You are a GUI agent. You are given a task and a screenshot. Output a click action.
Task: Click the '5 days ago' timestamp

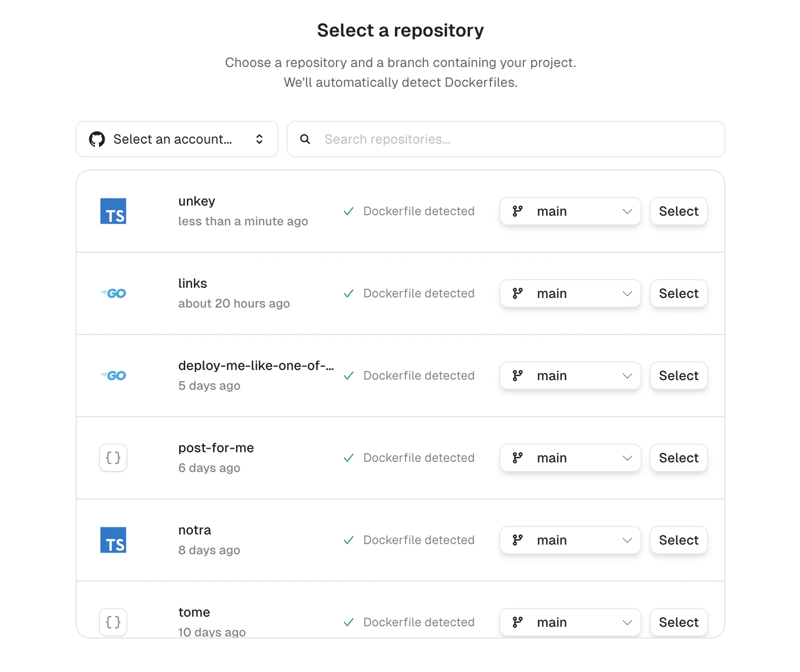coord(210,386)
